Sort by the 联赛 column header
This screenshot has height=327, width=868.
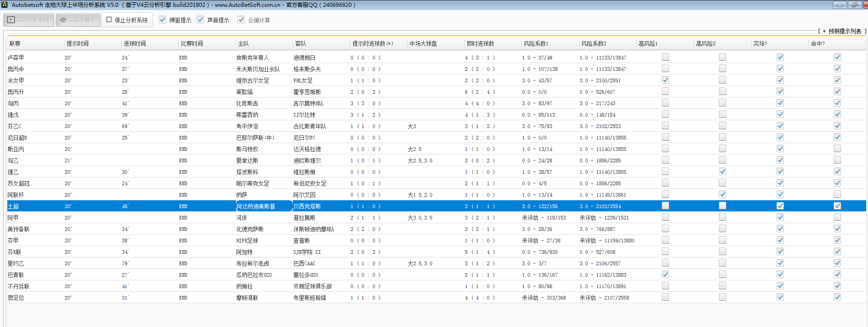coord(15,43)
